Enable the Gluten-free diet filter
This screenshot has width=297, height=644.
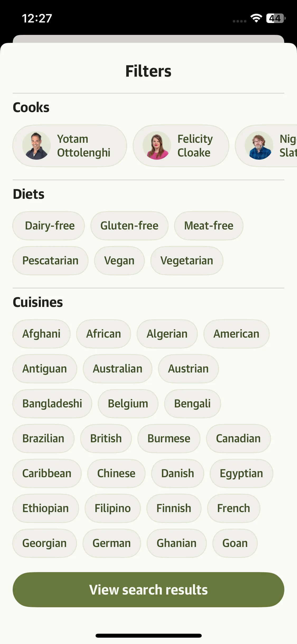point(129,226)
